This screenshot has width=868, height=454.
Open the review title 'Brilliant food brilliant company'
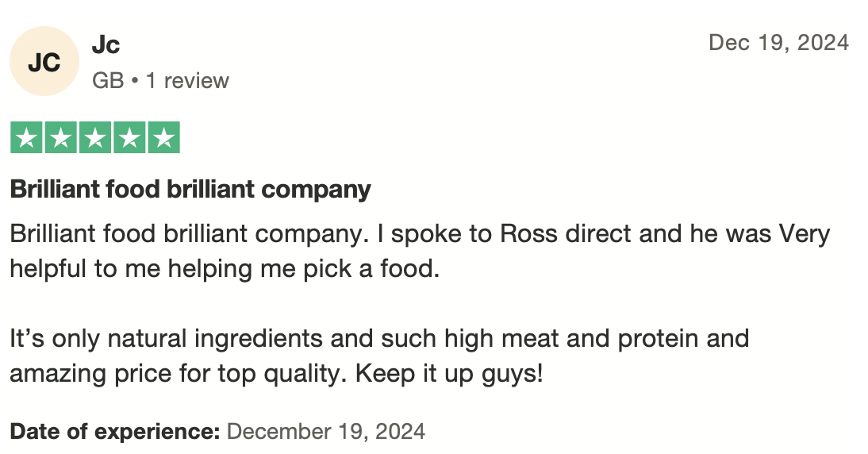click(x=190, y=190)
